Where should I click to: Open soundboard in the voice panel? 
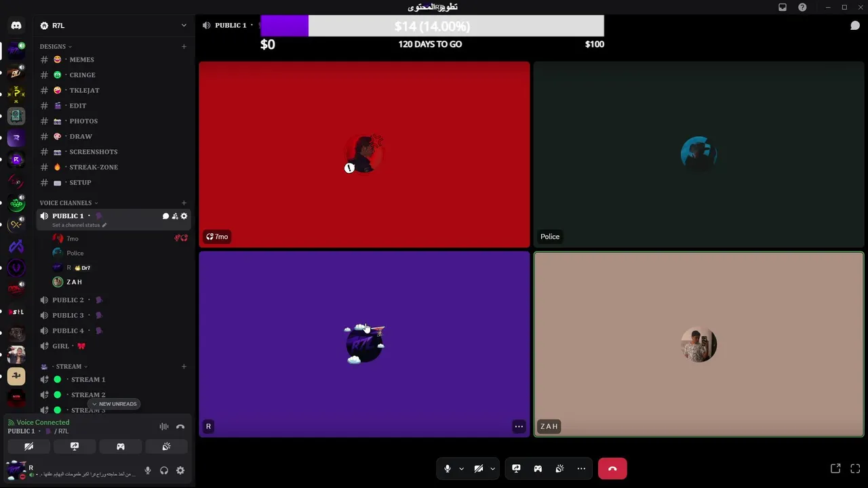(166, 447)
